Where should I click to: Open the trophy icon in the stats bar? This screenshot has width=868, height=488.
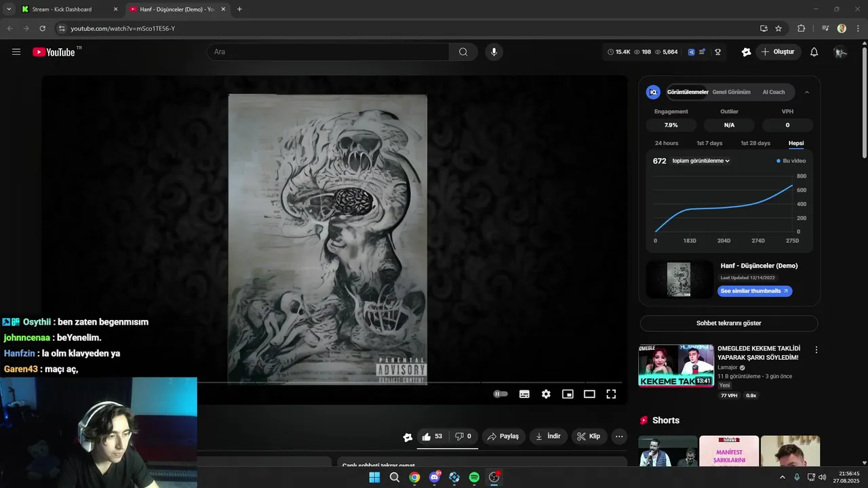(x=717, y=52)
